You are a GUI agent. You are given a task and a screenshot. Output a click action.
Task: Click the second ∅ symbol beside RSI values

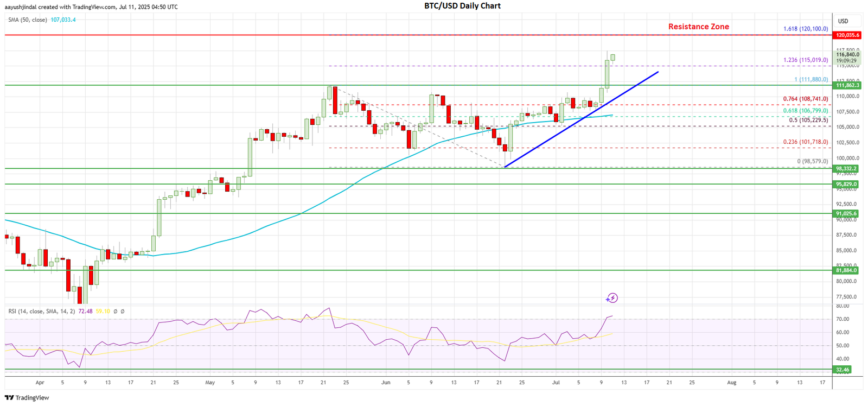coord(123,312)
